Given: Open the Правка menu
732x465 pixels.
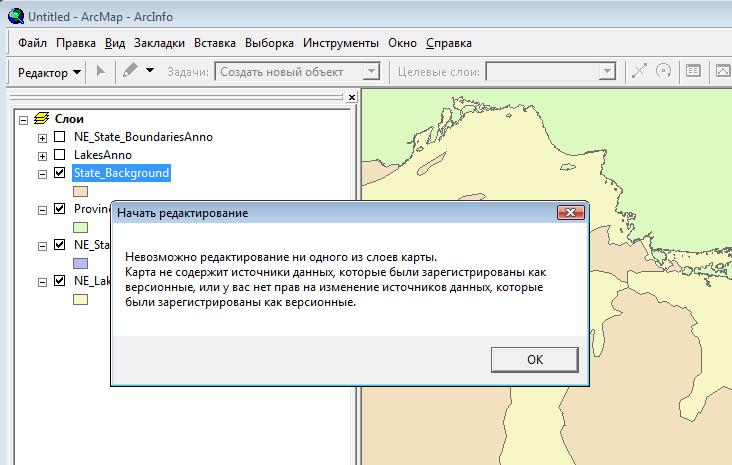Looking at the screenshot, I should [76, 43].
